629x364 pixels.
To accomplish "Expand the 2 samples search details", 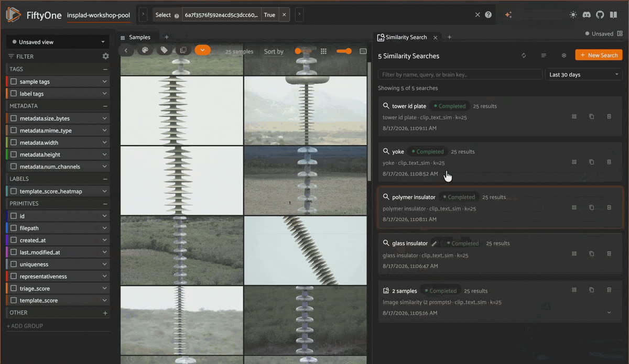I will coord(609,313).
